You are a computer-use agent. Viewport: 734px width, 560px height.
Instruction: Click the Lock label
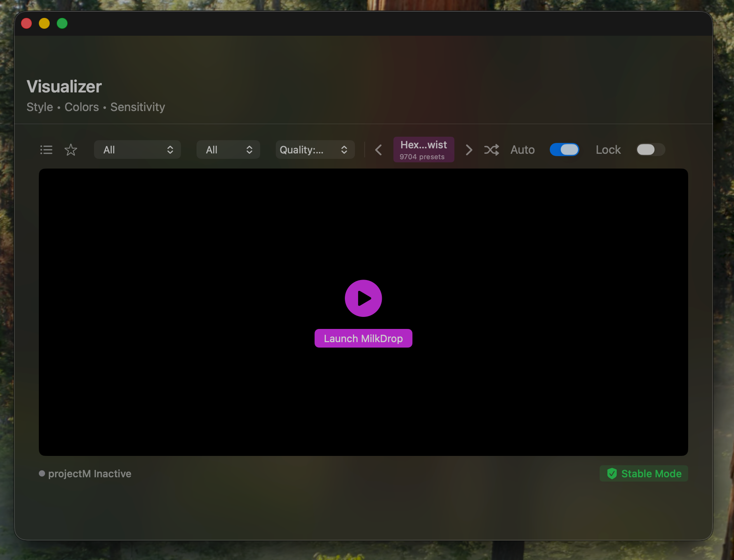(x=608, y=150)
